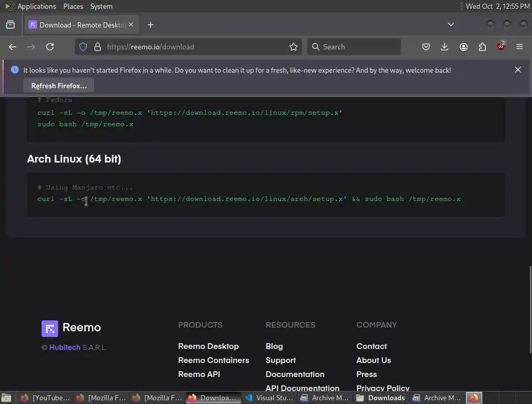Viewport: 532px width, 404px height.
Task: Open Firefox downloads panel
Action: point(445,47)
